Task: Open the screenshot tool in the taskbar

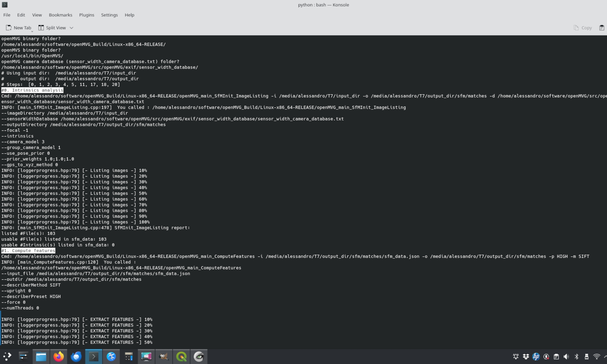Action: tap(146, 356)
